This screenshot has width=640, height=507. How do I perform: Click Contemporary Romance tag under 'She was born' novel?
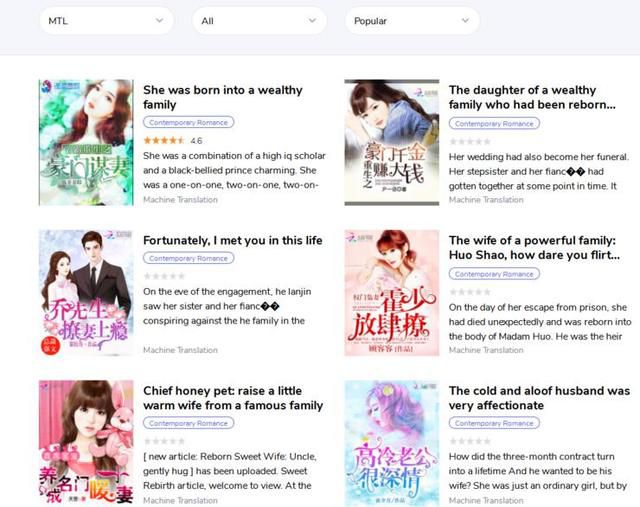pos(188,123)
